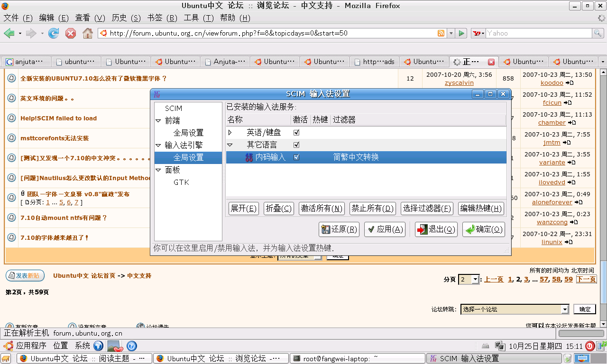Click 禁止所有(D) to disable all
This screenshot has height=364, width=607.
point(372,209)
